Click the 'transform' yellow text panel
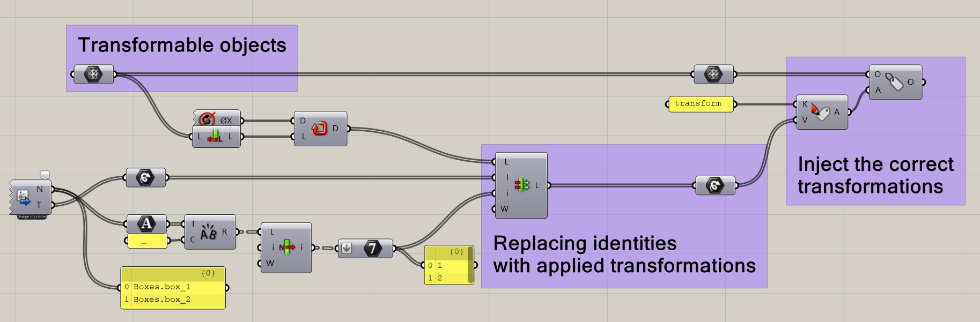 [x=700, y=103]
